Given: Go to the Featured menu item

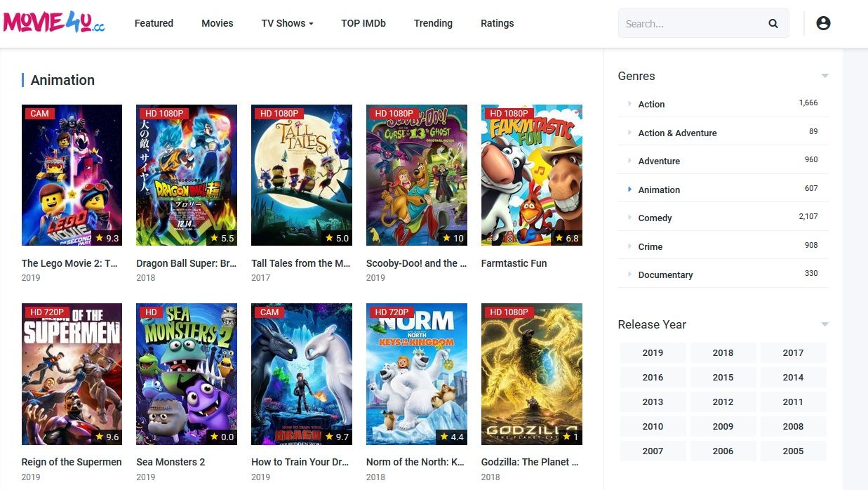Looking at the screenshot, I should 154,23.
